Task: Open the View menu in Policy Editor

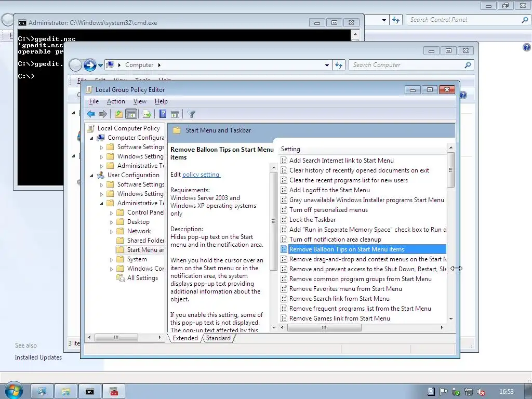Action: point(140,101)
